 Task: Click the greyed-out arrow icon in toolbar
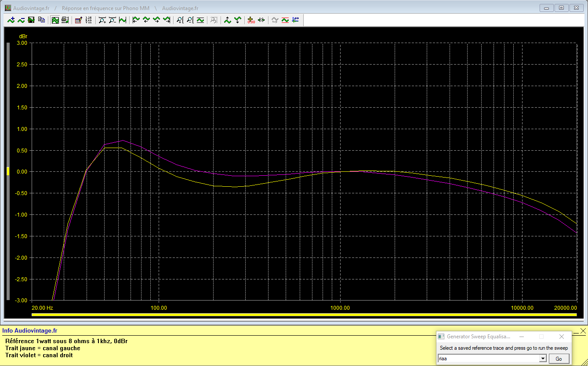coord(275,20)
